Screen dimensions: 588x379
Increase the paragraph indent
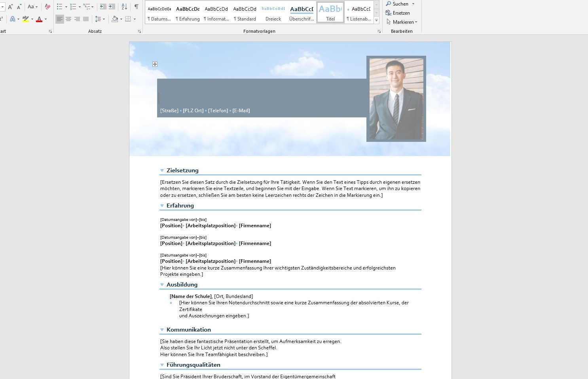coord(112,7)
